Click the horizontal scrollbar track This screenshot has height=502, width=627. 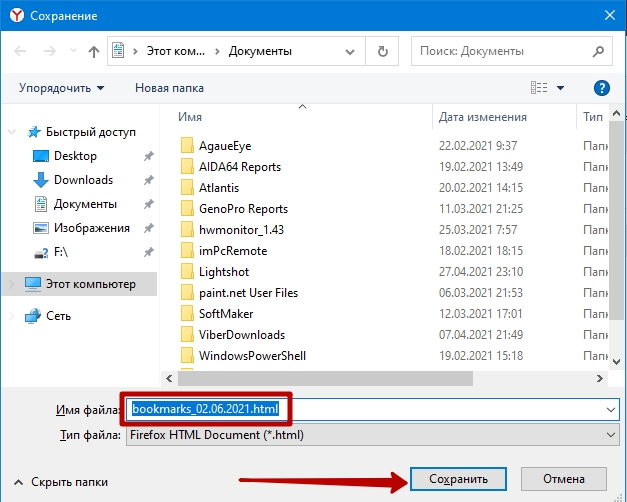534,378
